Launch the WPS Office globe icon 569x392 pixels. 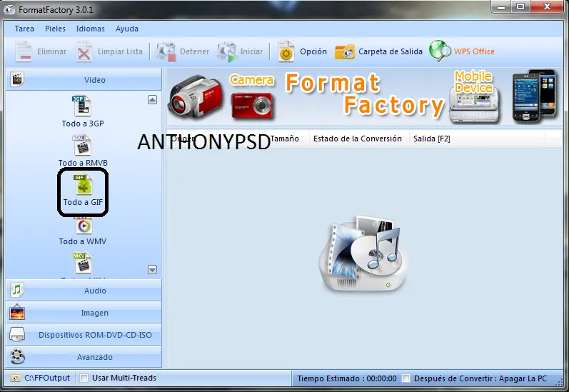[440, 51]
